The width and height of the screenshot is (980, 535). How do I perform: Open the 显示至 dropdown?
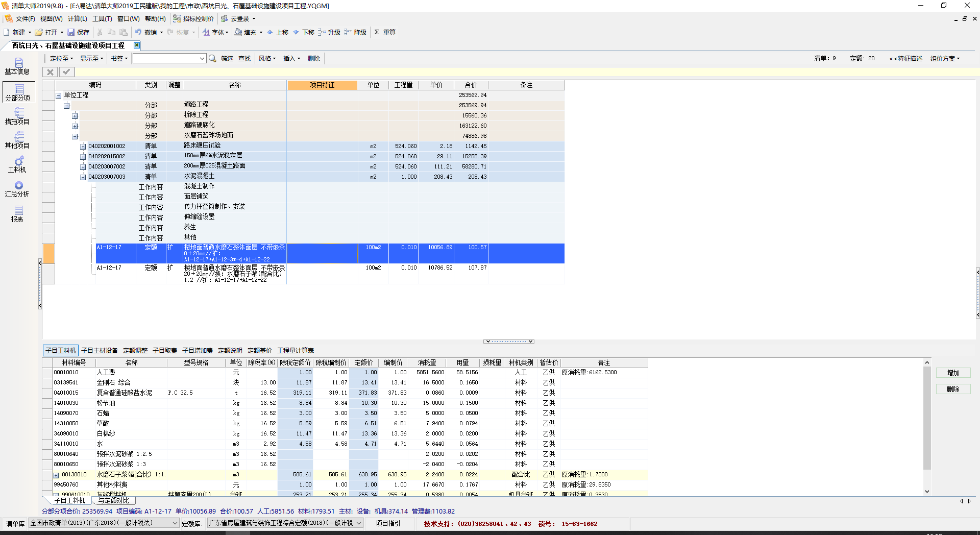pos(91,59)
